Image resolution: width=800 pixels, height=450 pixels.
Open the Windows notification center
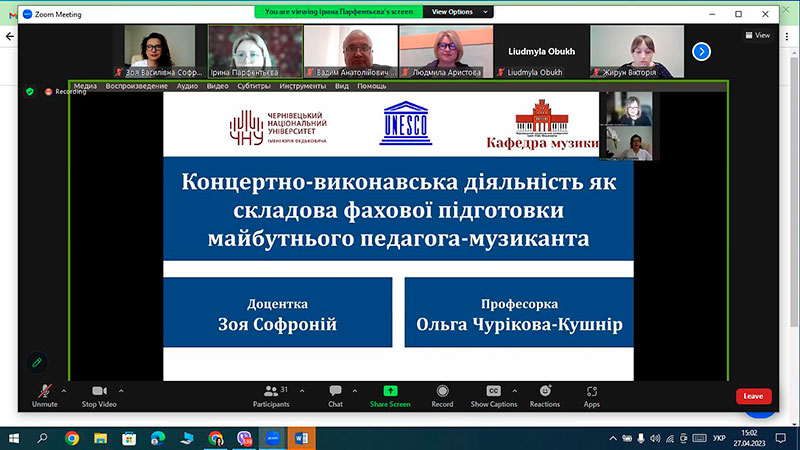[x=781, y=438]
